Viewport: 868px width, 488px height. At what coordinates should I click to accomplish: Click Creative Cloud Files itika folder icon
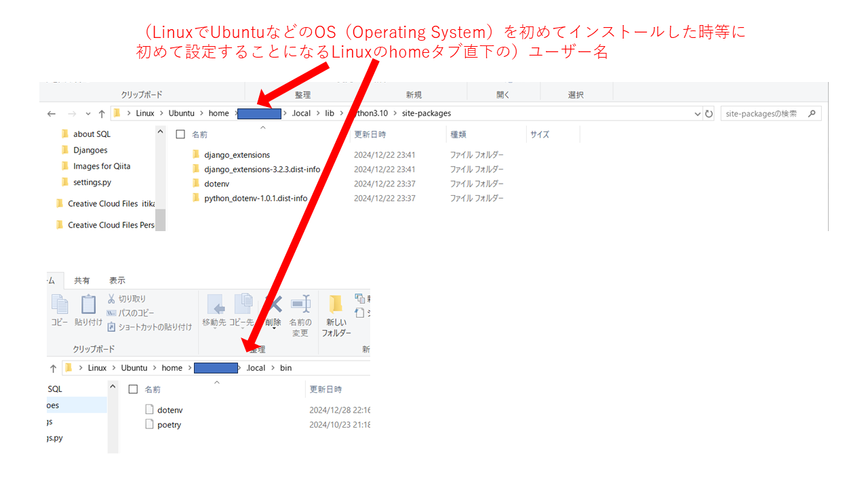(x=60, y=203)
